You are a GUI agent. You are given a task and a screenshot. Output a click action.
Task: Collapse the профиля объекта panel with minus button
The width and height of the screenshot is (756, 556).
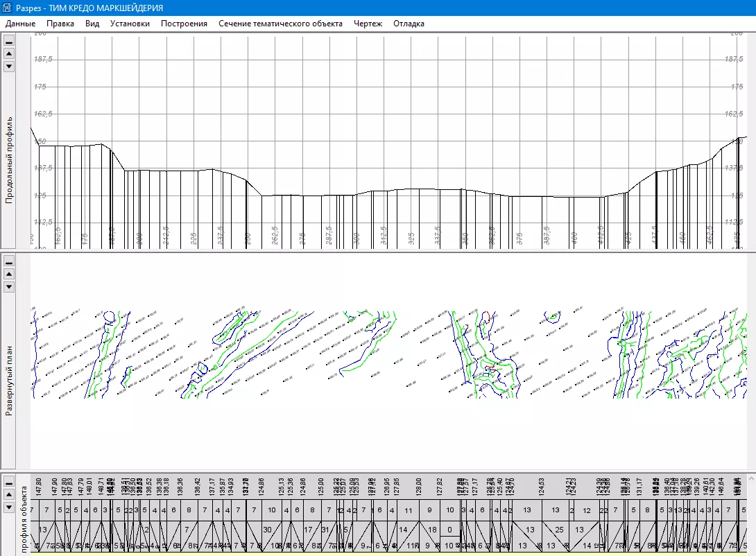9,482
